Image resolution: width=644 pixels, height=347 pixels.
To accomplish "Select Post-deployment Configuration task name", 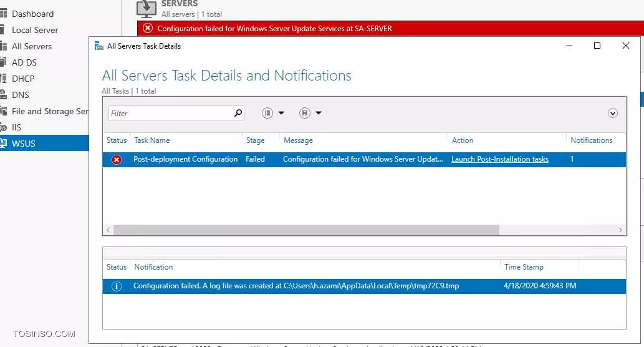I will tap(186, 159).
